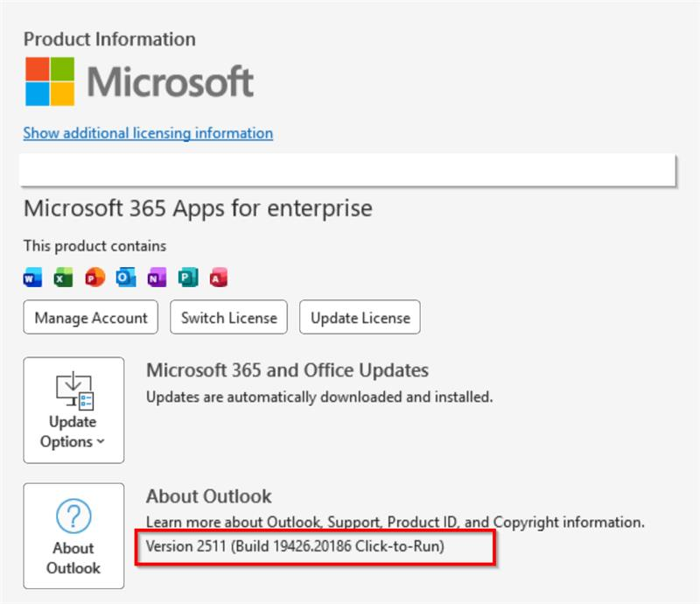The height and width of the screenshot is (604, 700).
Task: Click the Outlook app icon
Action: [x=126, y=277]
